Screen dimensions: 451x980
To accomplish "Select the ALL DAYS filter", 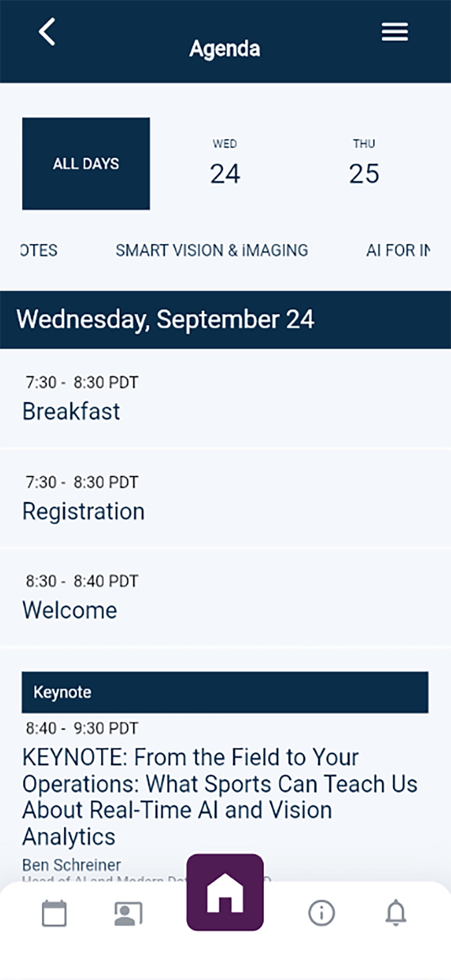I will (86, 164).
